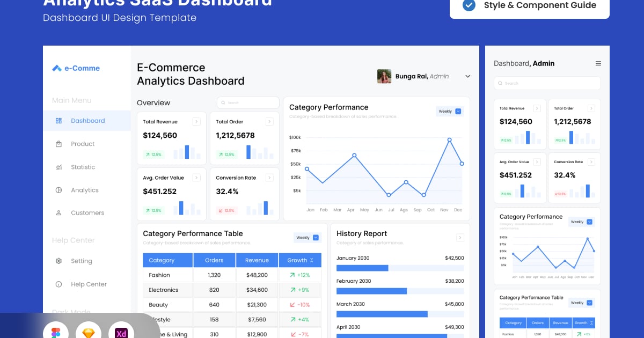Open Total Revenue card arrow icon
Screen dimensions: 644x338
click(x=196, y=122)
